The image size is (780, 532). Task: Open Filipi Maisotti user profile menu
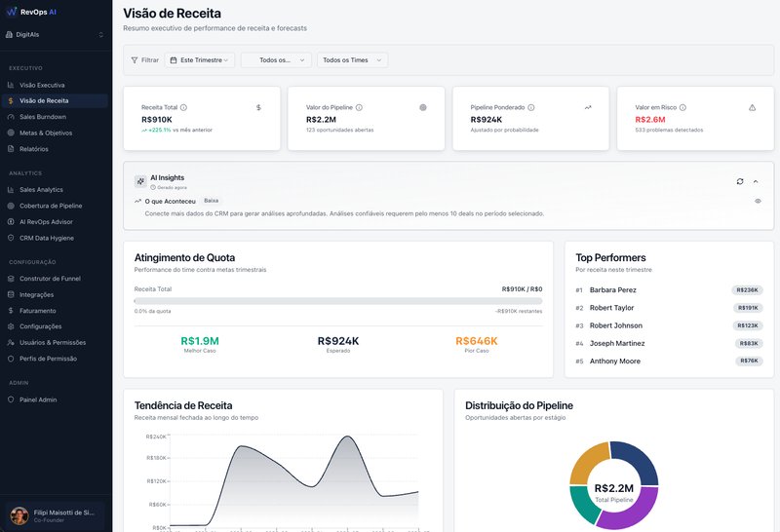pyautogui.click(x=56, y=515)
